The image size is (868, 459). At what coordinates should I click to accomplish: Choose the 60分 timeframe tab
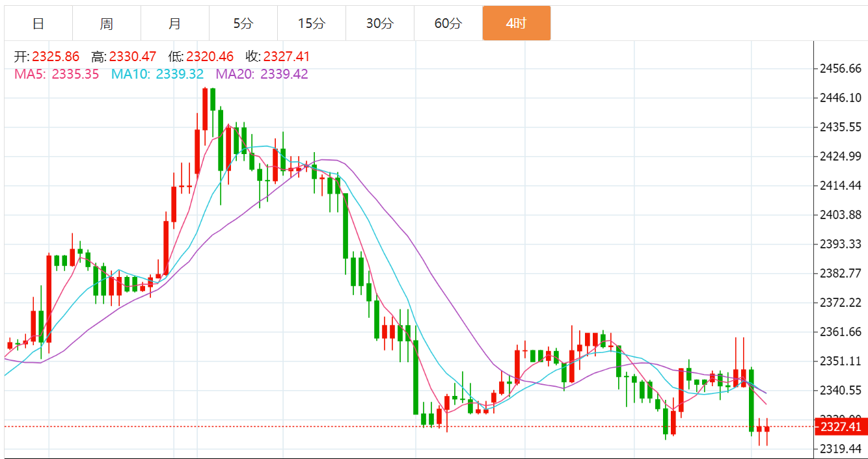(448, 24)
